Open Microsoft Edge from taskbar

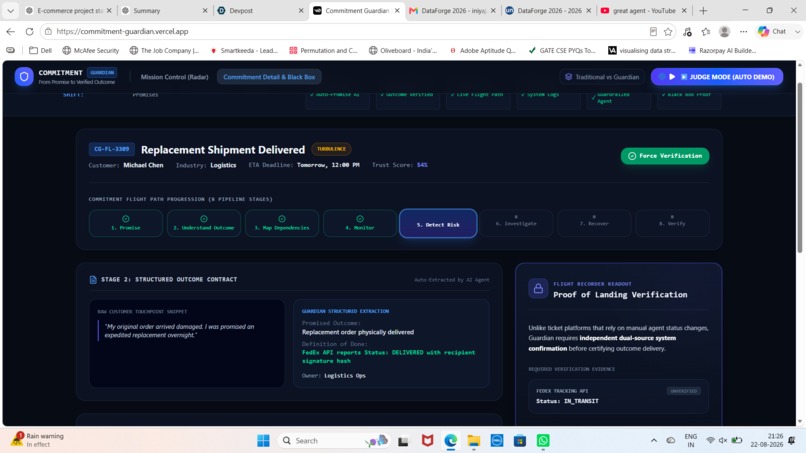point(450,441)
